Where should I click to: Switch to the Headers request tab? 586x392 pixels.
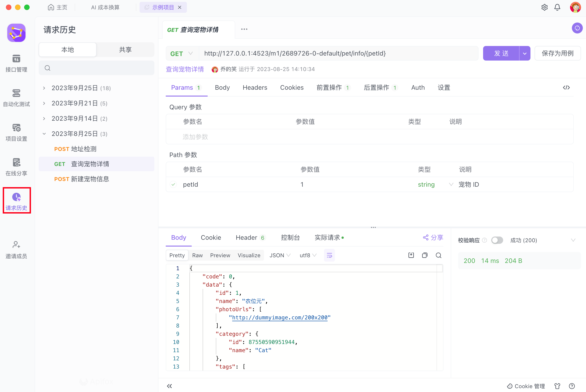[255, 87]
